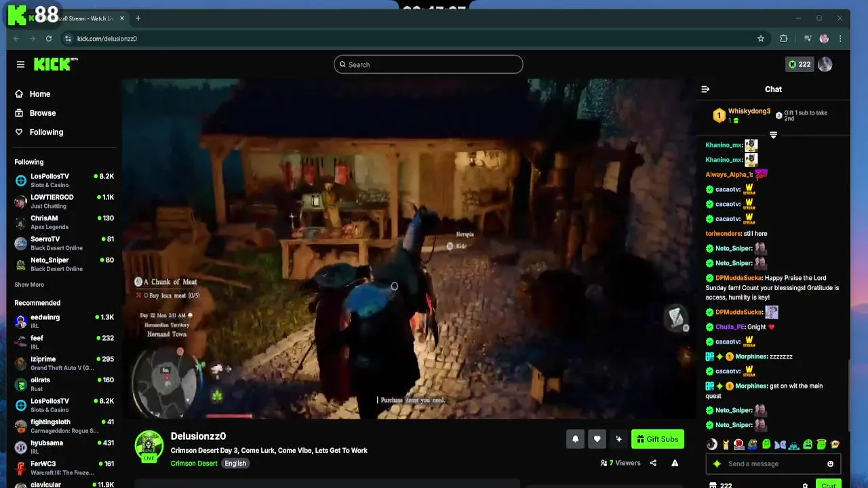
Task: Click Always_Alpha_1 username in chat
Action: (x=728, y=175)
